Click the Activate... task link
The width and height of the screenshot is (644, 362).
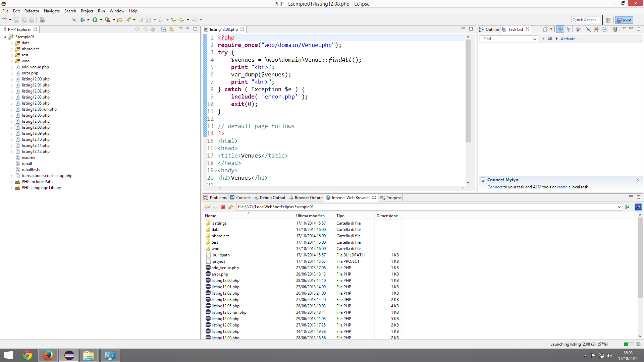[x=569, y=39]
